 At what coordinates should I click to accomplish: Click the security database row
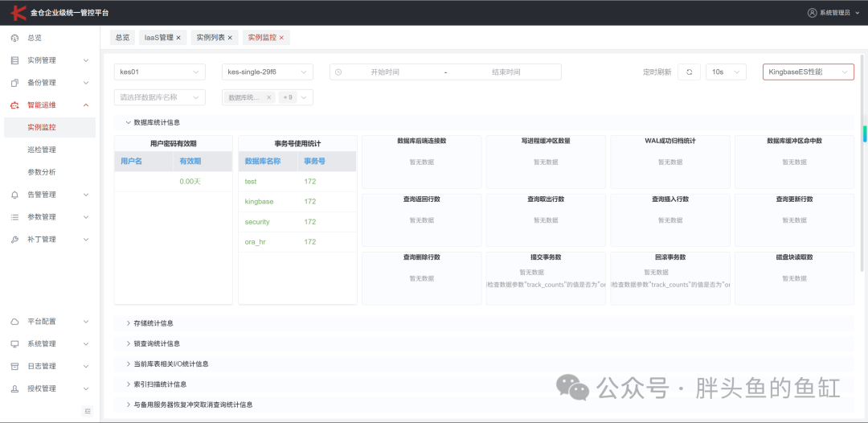click(x=297, y=221)
